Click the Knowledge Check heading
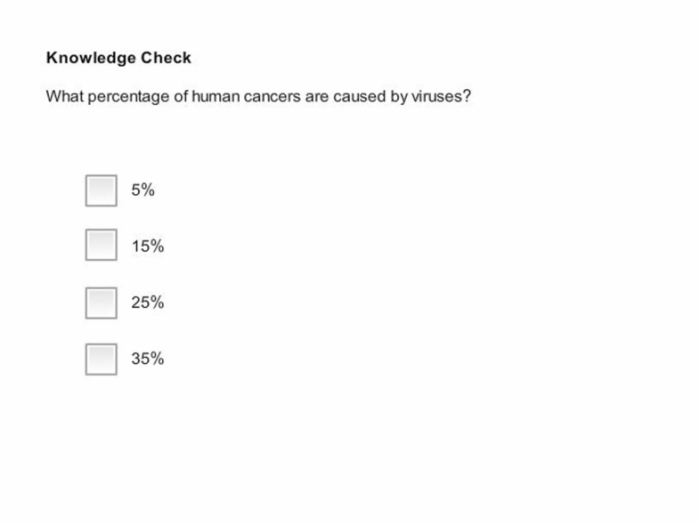Viewport: 700px width, 525px height. pyautogui.click(x=119, y=58)
